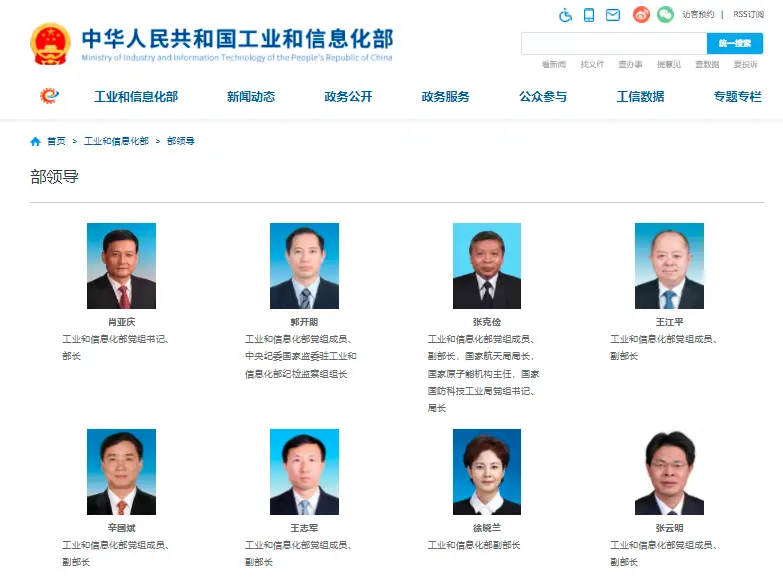Image resolution: width=783 pixels, height=582 pixels.
Task: Click the national emblem logo
Action: [50, 44]
